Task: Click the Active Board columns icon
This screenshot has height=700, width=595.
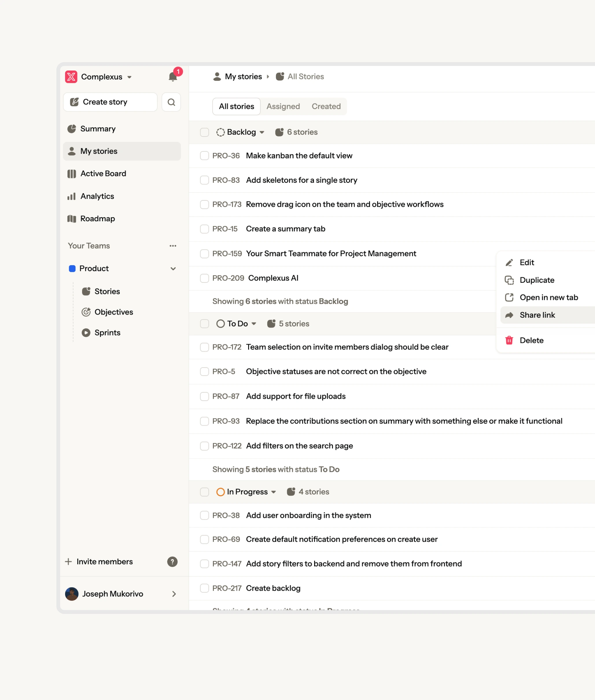Action: 71,174
